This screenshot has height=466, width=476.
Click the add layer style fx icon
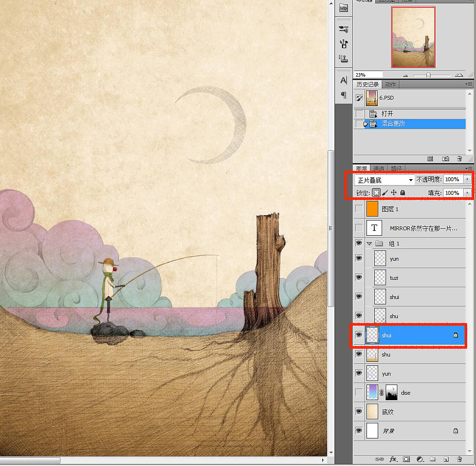[393, 459]
